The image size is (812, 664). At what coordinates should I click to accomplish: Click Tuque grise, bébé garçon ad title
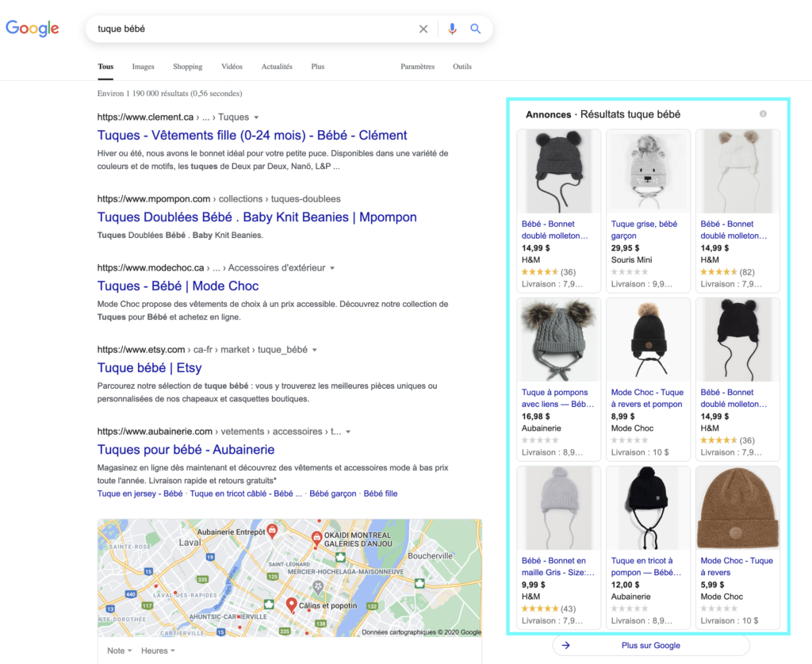(x=644, y=230)
